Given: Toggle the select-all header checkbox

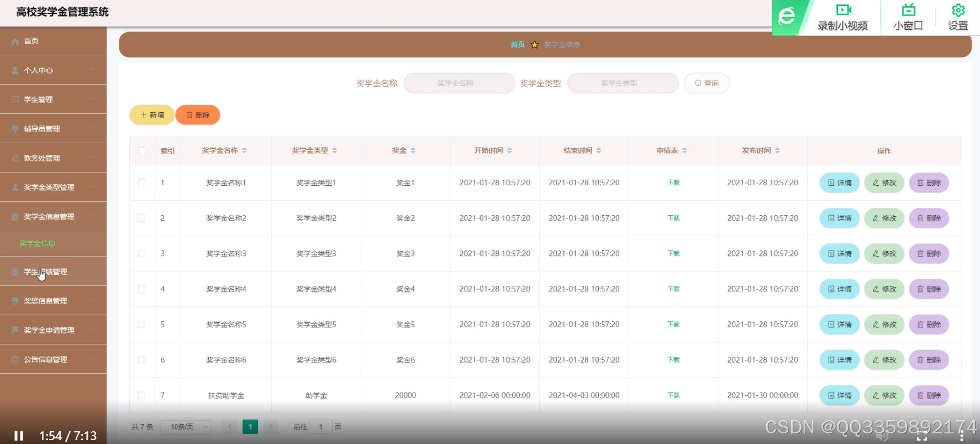Looking at the screenshot, I should point(143,151).
